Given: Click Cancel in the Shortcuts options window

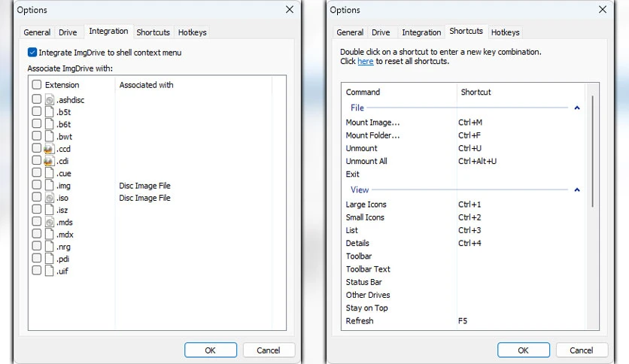Looking at the screenshot, I should [582, 350].
